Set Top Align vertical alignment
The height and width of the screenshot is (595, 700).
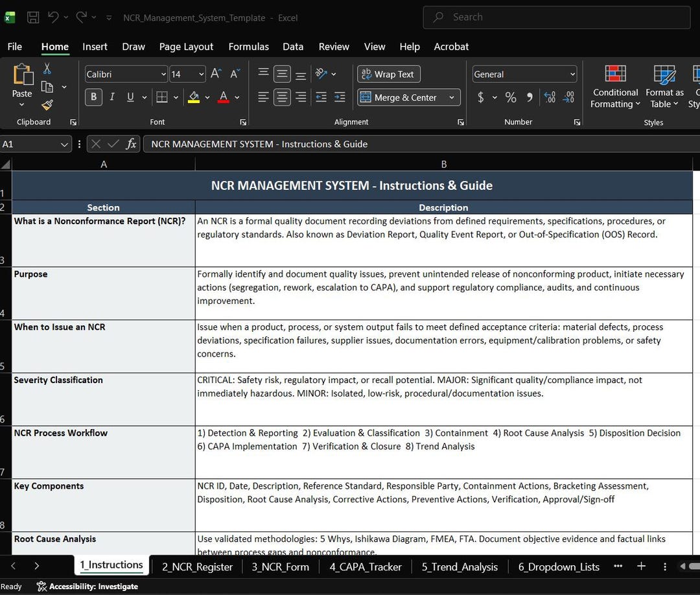pos(263,74)
